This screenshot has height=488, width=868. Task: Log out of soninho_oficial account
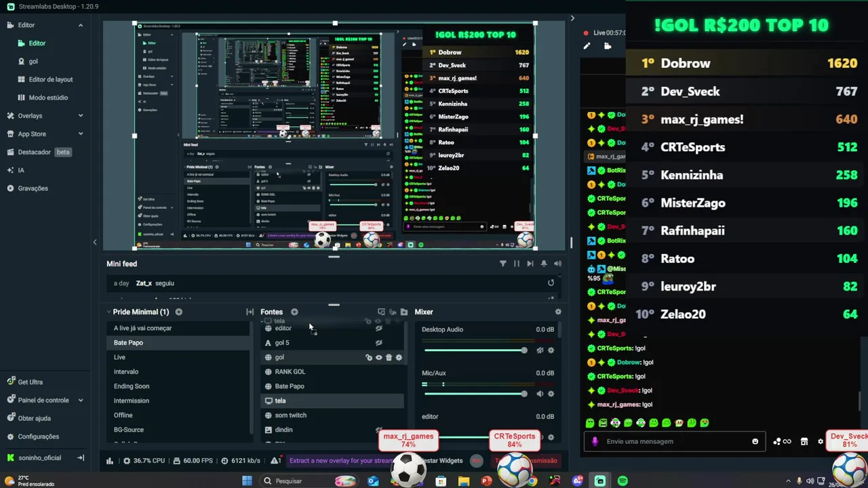click(x=81, y=457)
